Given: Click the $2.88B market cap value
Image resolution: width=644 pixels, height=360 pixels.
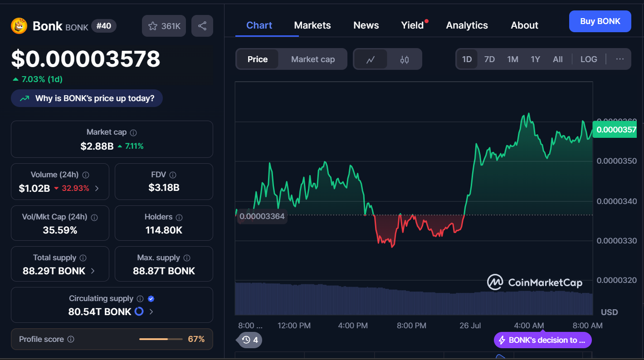Looking at the screenshot, I should (97, 146).
